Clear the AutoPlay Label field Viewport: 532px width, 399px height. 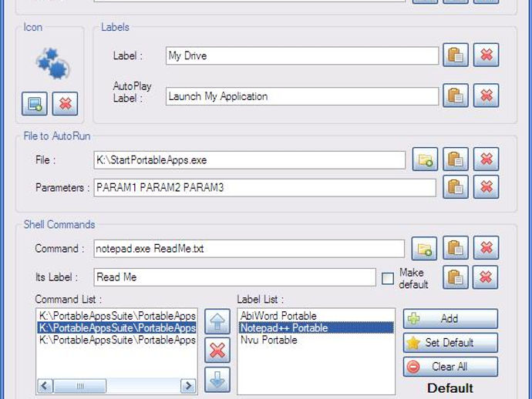click(x=487, y=96)
